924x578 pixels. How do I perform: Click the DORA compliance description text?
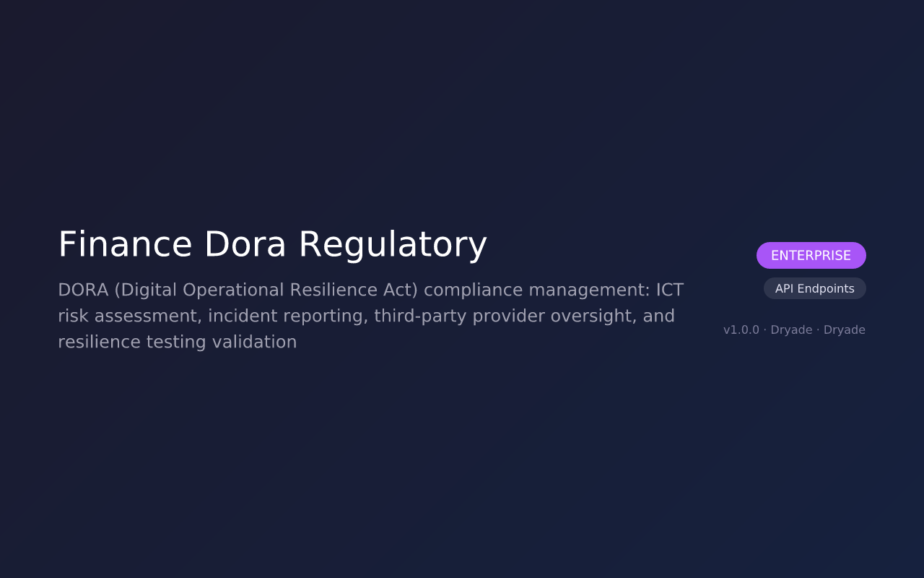click(x=370, y=315)
